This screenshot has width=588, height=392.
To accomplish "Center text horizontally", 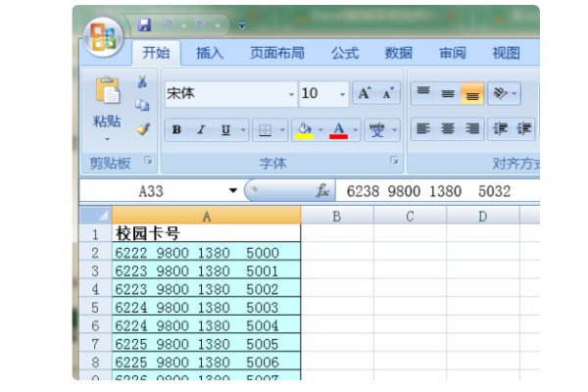I will click(x=448, y=129).
